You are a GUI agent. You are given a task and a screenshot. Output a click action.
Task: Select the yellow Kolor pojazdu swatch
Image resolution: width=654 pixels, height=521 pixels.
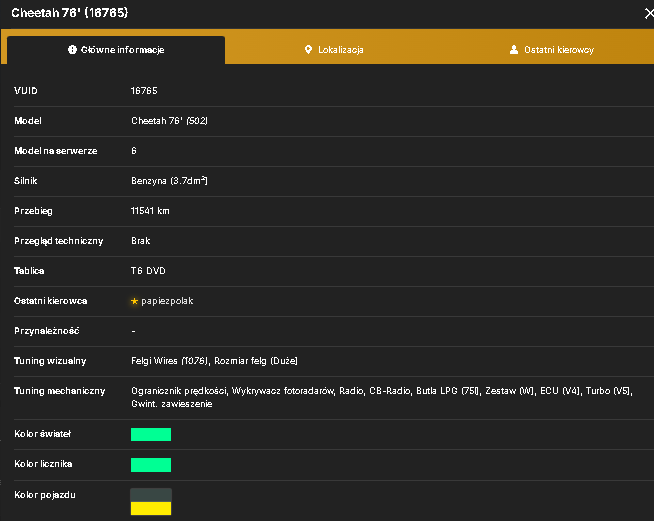tap(151, 508)
